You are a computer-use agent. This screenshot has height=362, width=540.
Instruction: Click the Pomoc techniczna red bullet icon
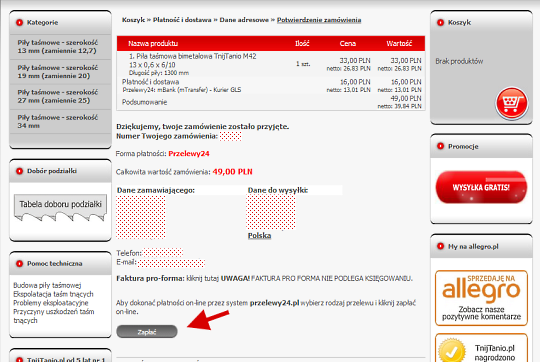[20, 264]
